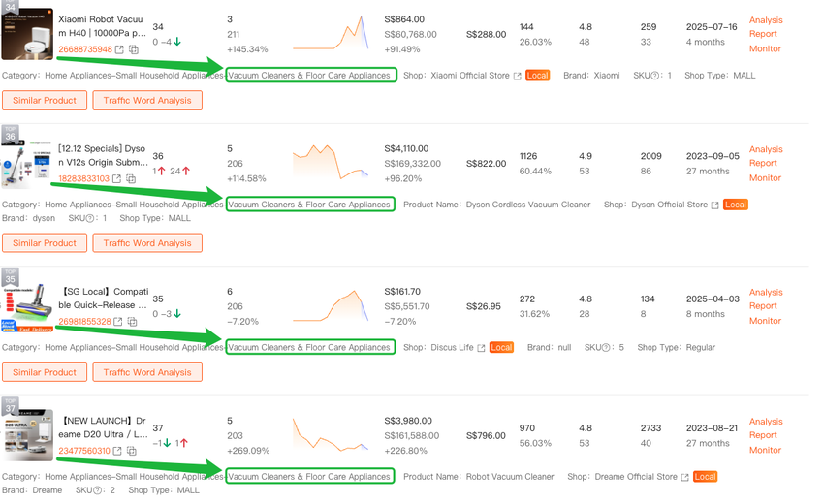Image resolution: width=824 pixels, height=504 pixels.
Task: Open Xiaomi Official Store external link icon
Action: pos(517,76)
